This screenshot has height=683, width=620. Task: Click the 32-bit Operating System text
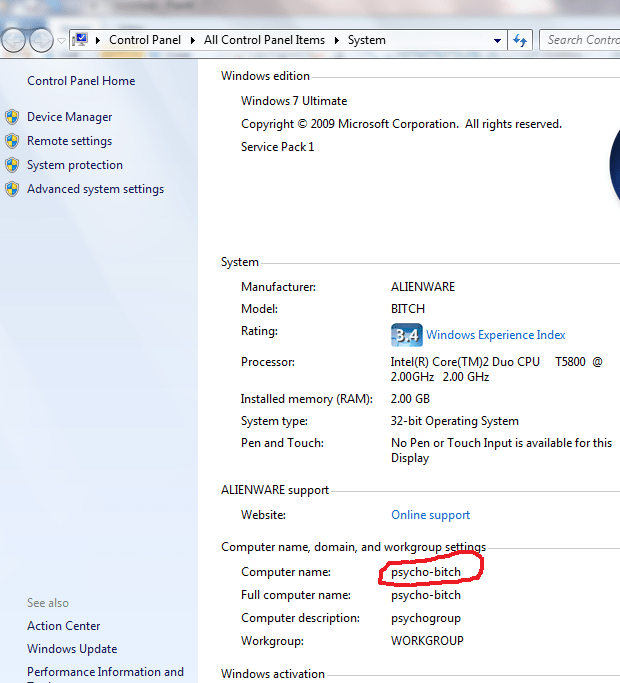tap(454, 421)
